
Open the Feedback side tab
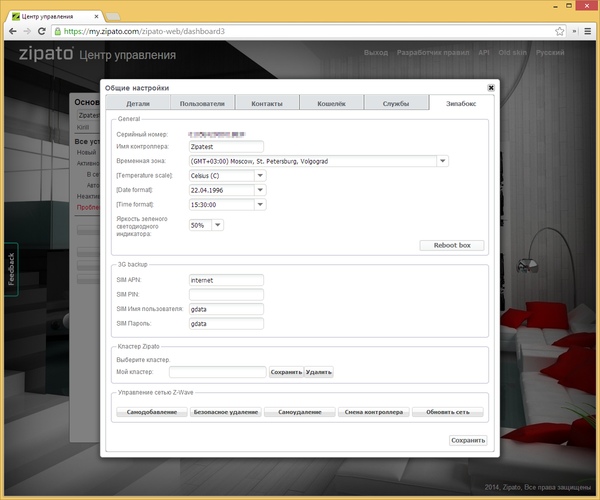[11, 269]
